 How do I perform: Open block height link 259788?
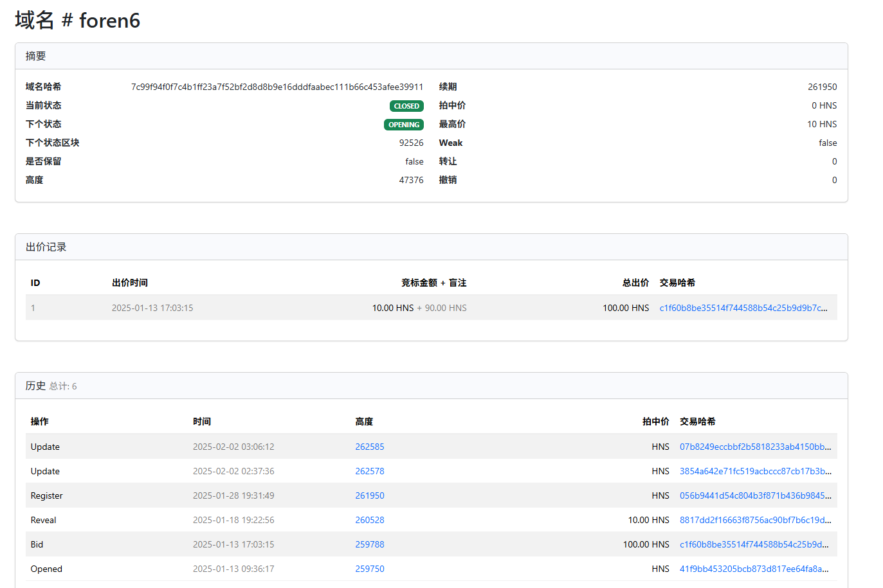tap(369, 544)
